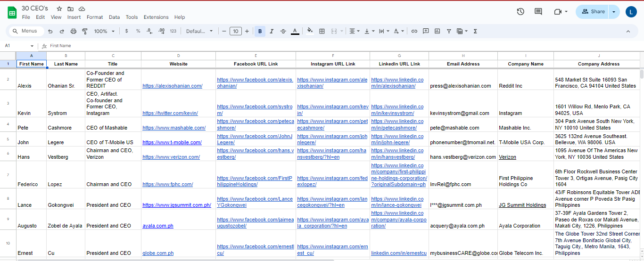Open the Default font dropdown
Viewport: 644px width, 261px height.
tap(199, 31)
